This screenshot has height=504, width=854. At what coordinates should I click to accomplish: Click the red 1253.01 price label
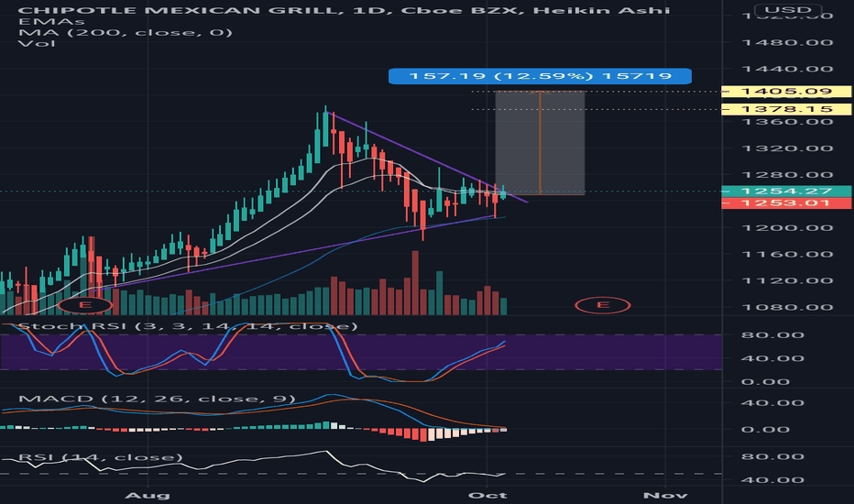pos(786,203)
